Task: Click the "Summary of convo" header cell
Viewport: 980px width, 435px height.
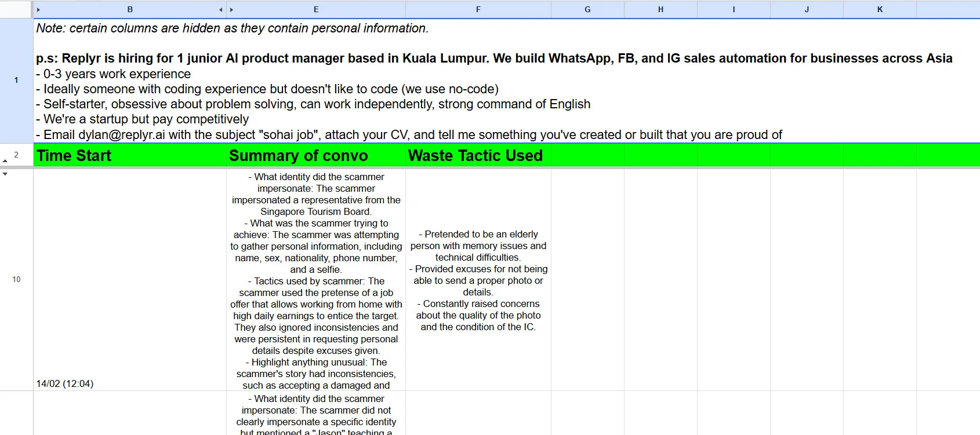Action: click(x=316, y=156)
